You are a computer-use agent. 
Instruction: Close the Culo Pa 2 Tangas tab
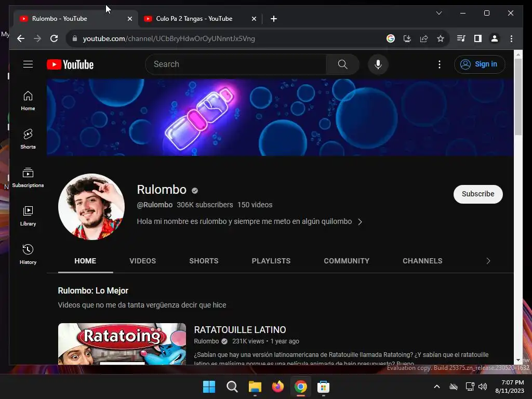coord(254,19)
